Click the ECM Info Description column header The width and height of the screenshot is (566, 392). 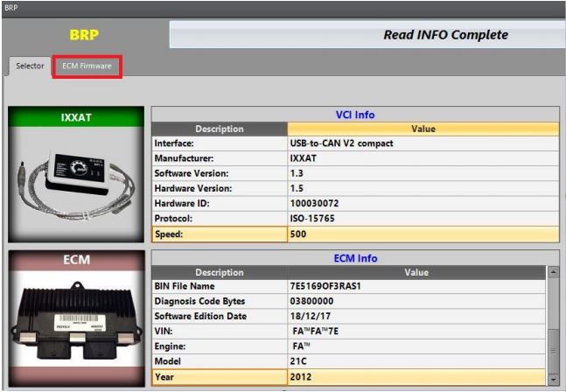pyautogui.click(x=220, y=272)
